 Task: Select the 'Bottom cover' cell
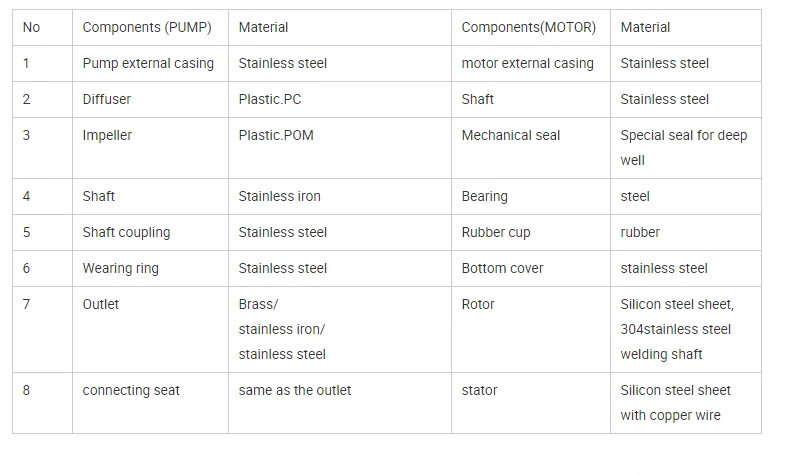[531, 269]
